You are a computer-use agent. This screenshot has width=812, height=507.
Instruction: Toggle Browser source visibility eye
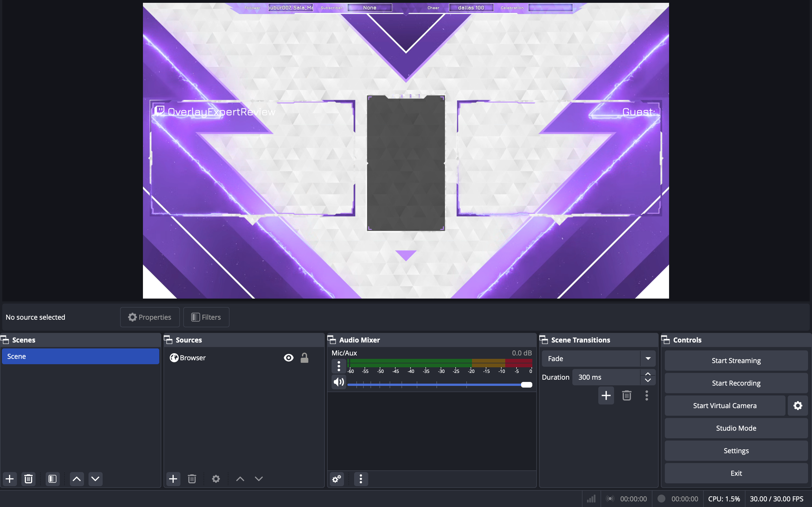click(x=288, y=358)
